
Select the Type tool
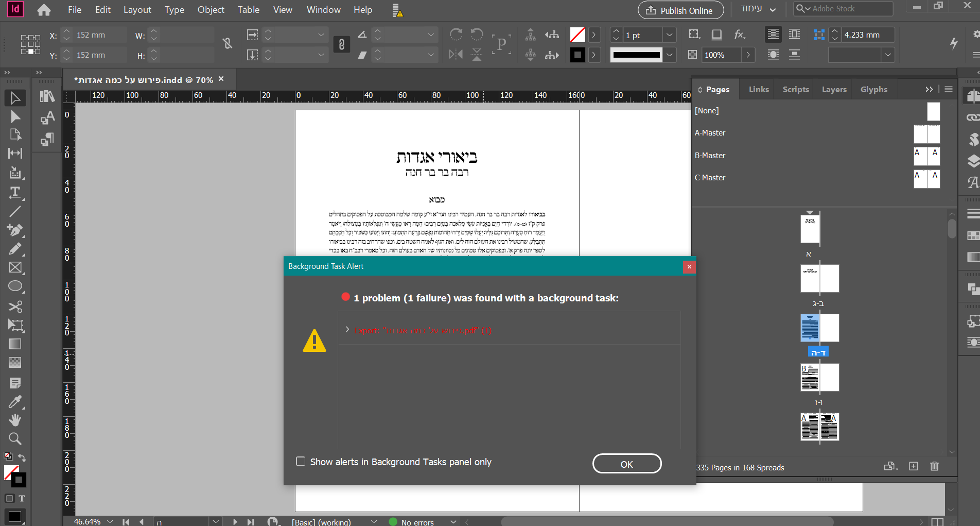click(15, 193)
